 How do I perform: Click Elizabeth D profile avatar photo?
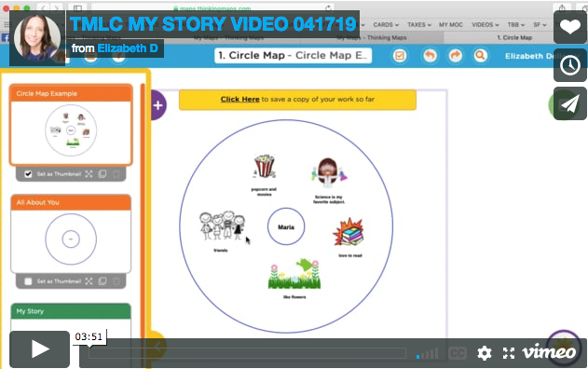36,38
